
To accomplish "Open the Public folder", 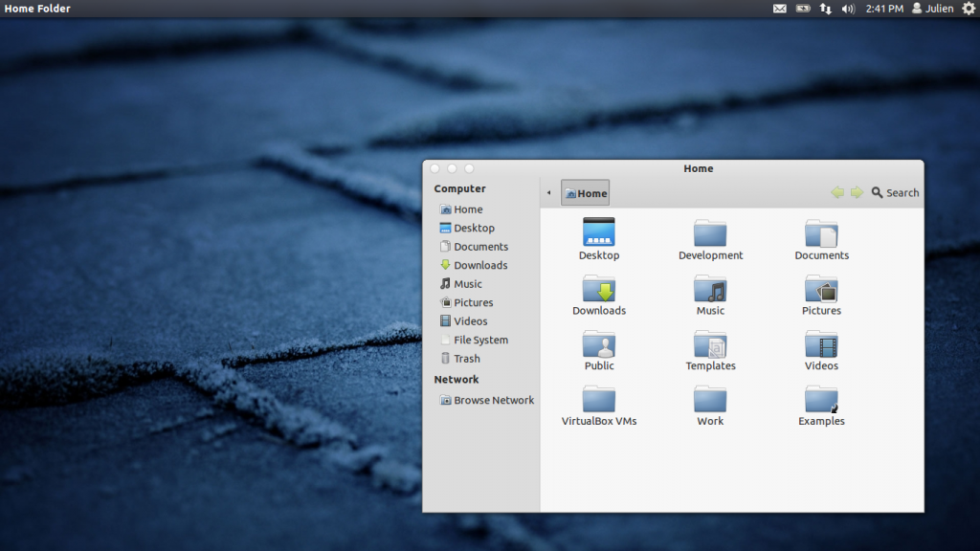I will pos(599,343).
